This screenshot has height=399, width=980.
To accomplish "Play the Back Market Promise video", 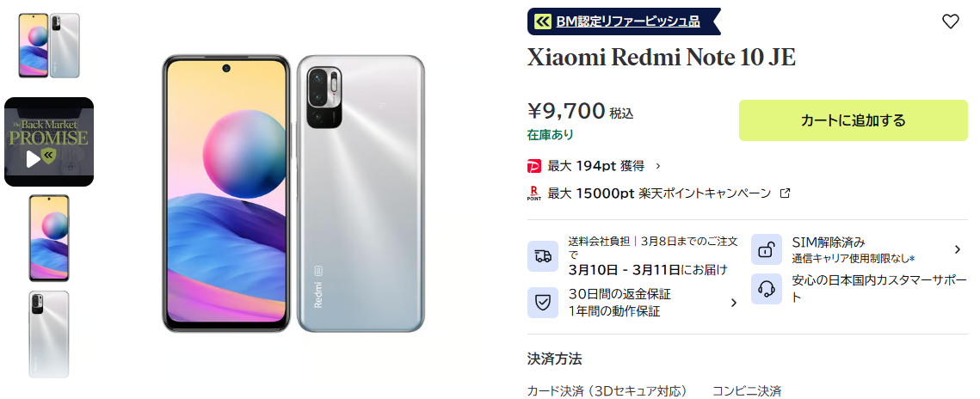I will (x=49, y=142).
